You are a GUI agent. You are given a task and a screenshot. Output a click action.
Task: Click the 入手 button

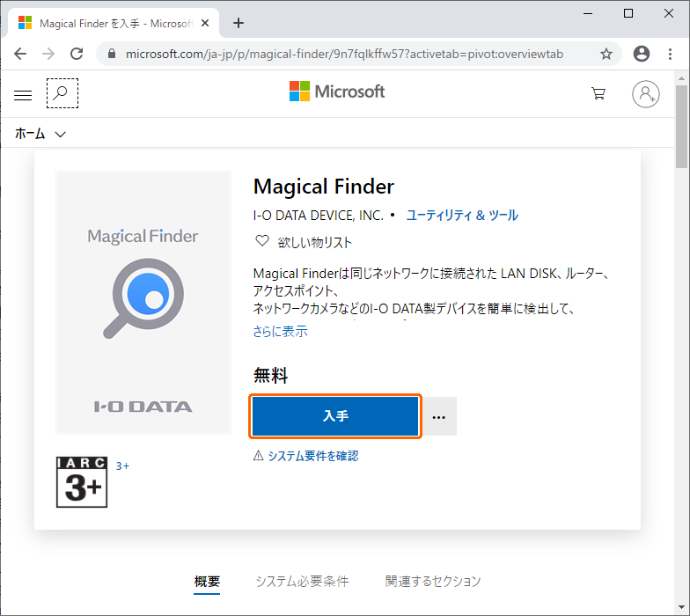click(x=335, y=416)
